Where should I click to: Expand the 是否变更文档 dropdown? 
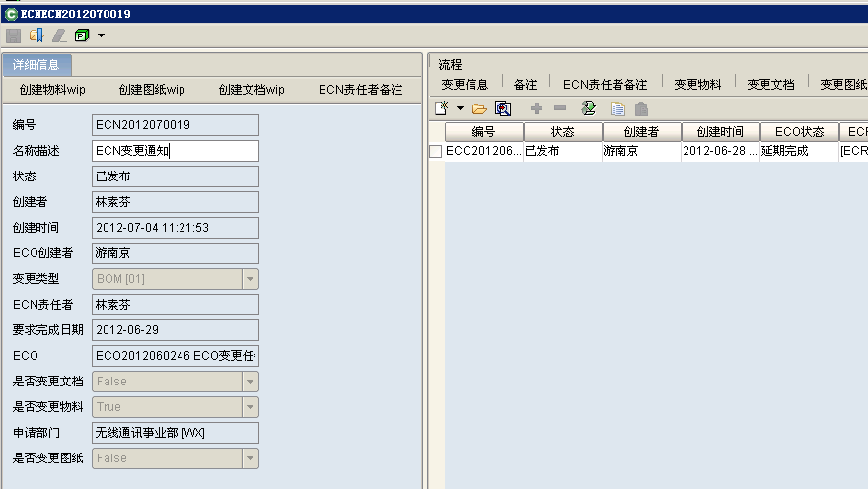click(251, 382)
